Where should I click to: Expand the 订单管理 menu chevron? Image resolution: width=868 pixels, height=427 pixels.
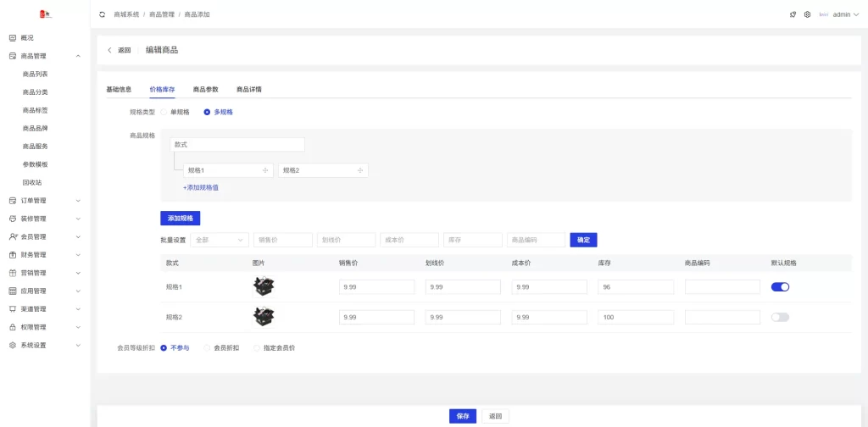coord(78,201)
